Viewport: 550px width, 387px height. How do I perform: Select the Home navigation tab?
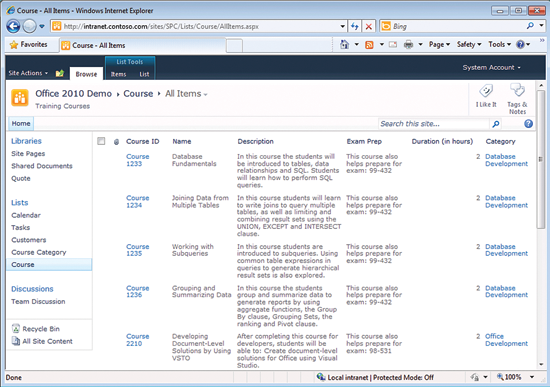[x=21, y=124]
